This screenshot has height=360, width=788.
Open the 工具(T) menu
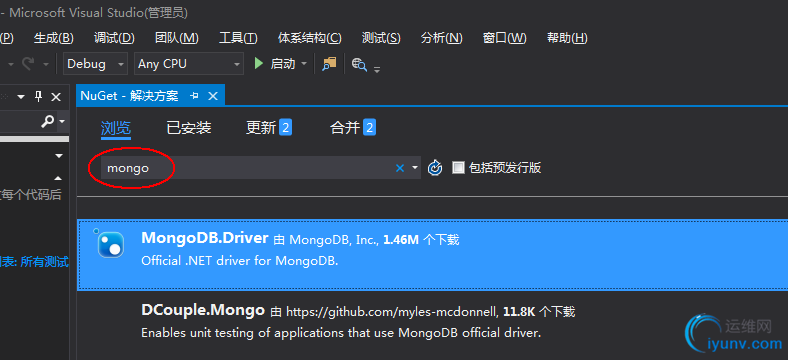point(238,38)
